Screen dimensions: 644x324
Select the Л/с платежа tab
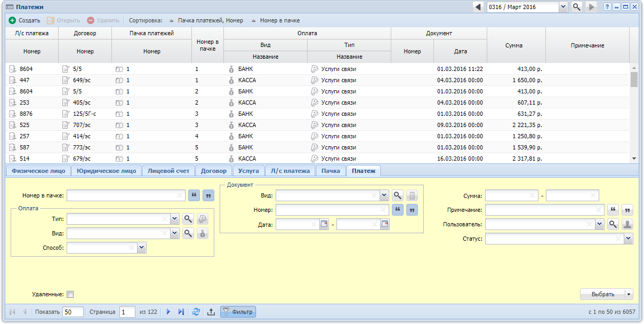(290, 171)
